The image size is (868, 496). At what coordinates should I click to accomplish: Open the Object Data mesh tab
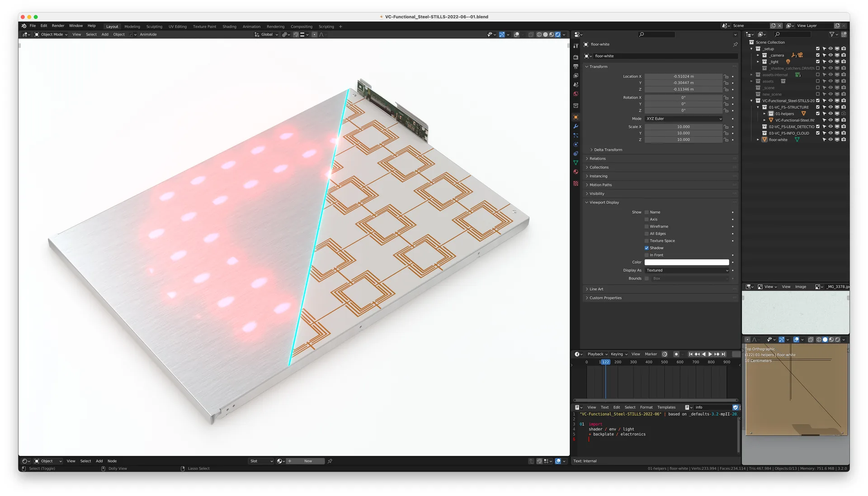pyautogui.click(x=576, y=163)
